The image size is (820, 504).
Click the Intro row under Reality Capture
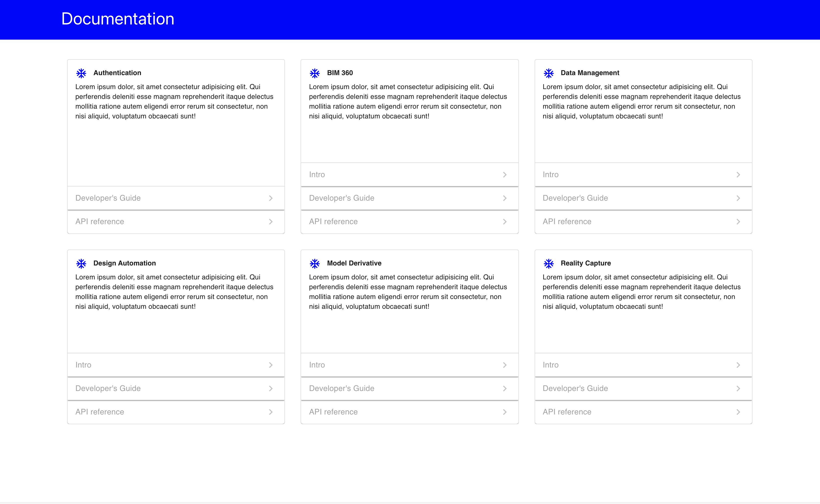coord(643,365)
